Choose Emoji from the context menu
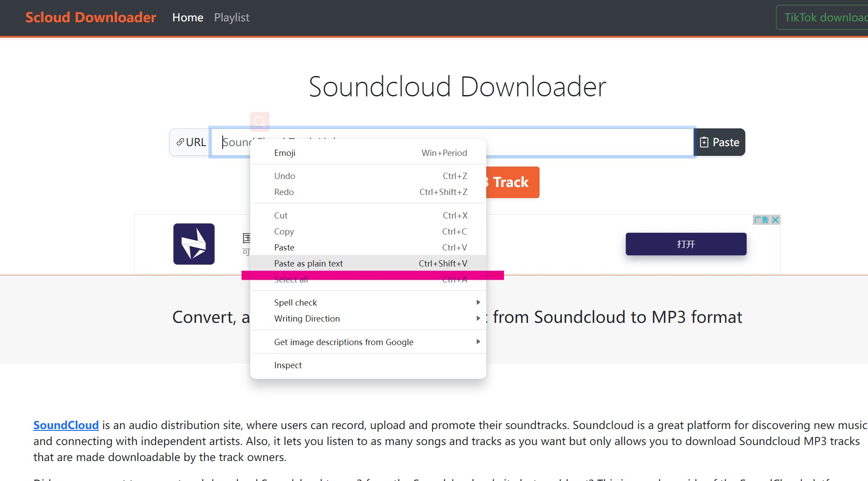The height and width of the screenshot is (481, 868). pos(368,153)
